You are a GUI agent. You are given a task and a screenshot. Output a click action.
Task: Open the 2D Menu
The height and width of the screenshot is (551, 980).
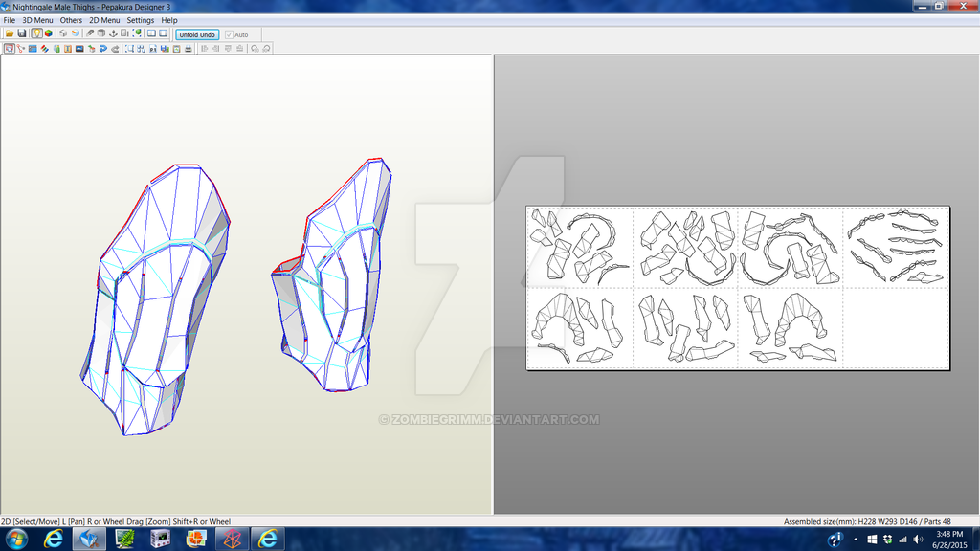104,20
